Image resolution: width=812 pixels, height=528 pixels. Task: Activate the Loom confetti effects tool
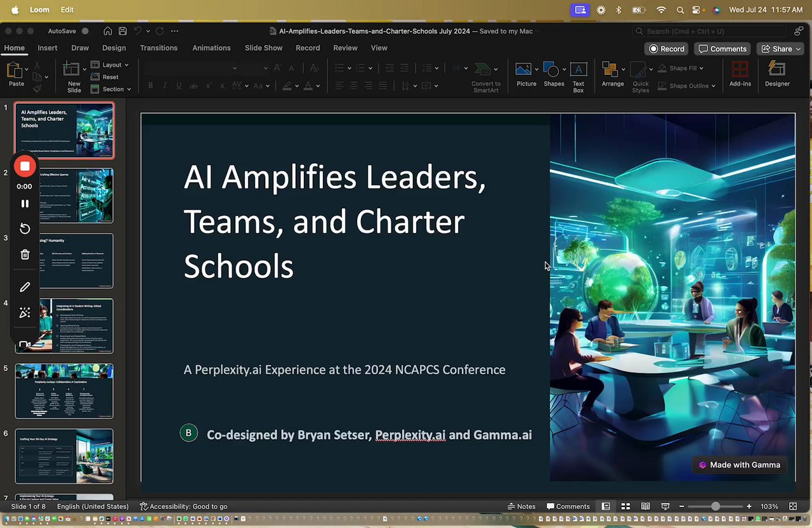pos(25,312)
